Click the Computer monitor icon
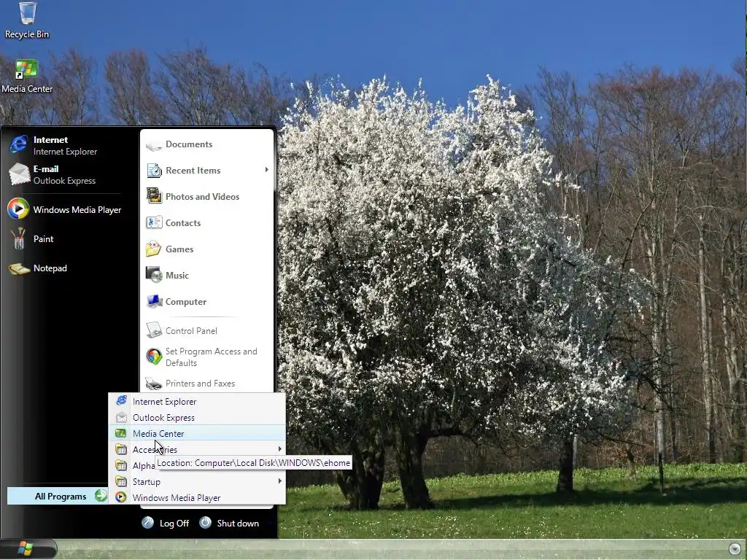 coord(155,301)
